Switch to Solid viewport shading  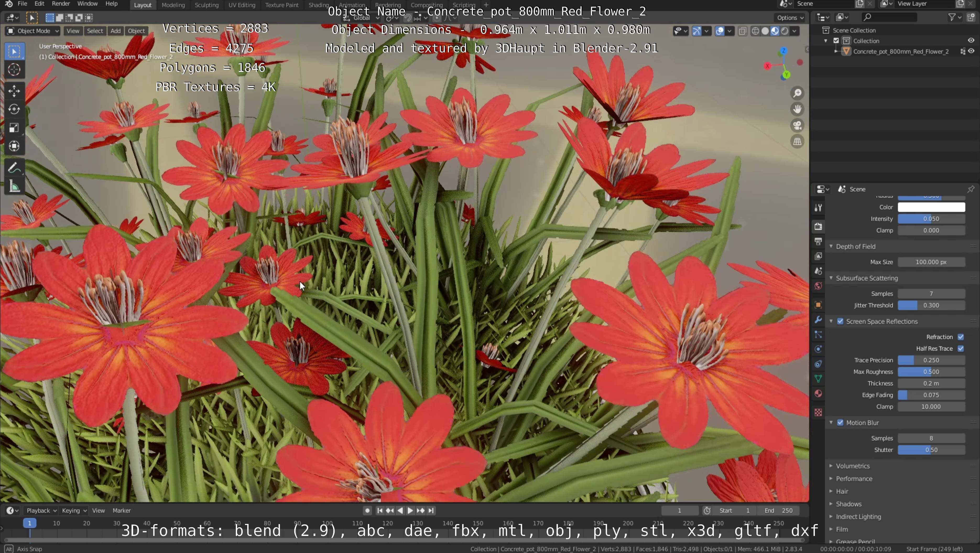click(x=765, y=31)
